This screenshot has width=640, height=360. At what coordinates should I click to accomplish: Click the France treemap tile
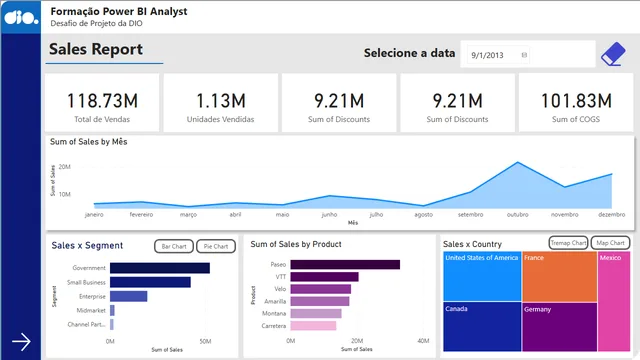(x=560, y=276)
